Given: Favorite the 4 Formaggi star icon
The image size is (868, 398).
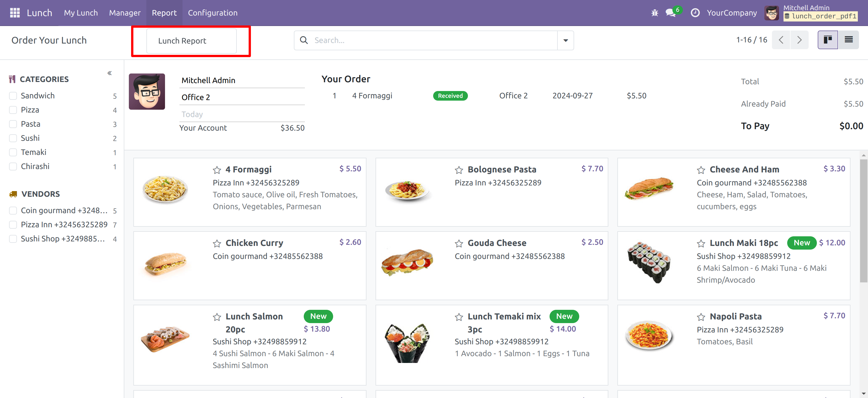Looking at the screenshot, I should [217, 170].
